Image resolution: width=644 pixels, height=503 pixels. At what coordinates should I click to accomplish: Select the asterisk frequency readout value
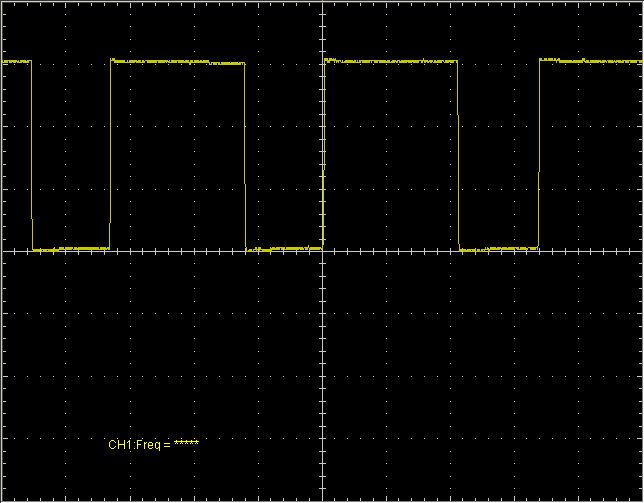pyautogui.click(x=186, y=444)
